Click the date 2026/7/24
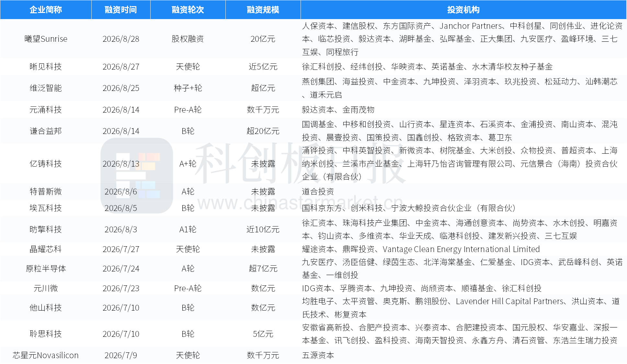Screen dimensions: 627x364 click(121, 269)
